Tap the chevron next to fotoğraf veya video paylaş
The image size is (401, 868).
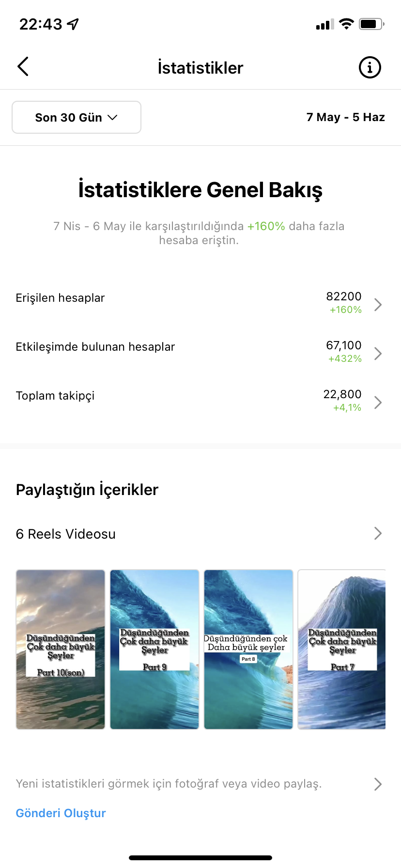[378, 784]
